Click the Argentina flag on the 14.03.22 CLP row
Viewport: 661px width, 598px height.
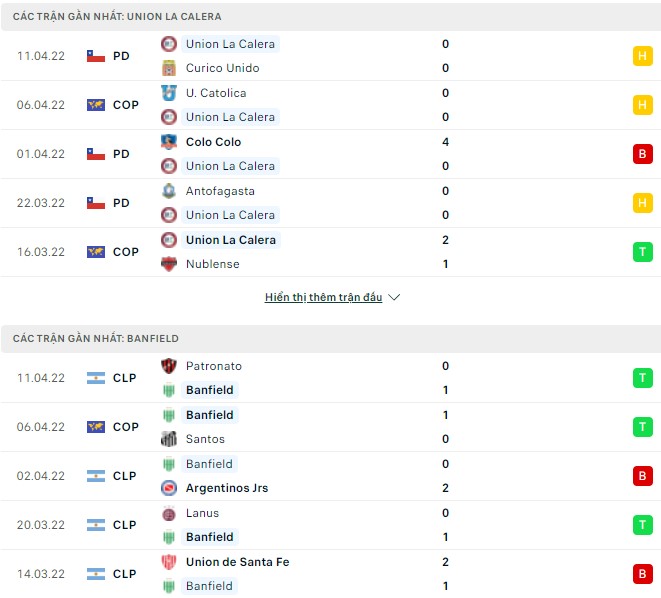click(x=96, y=574)
